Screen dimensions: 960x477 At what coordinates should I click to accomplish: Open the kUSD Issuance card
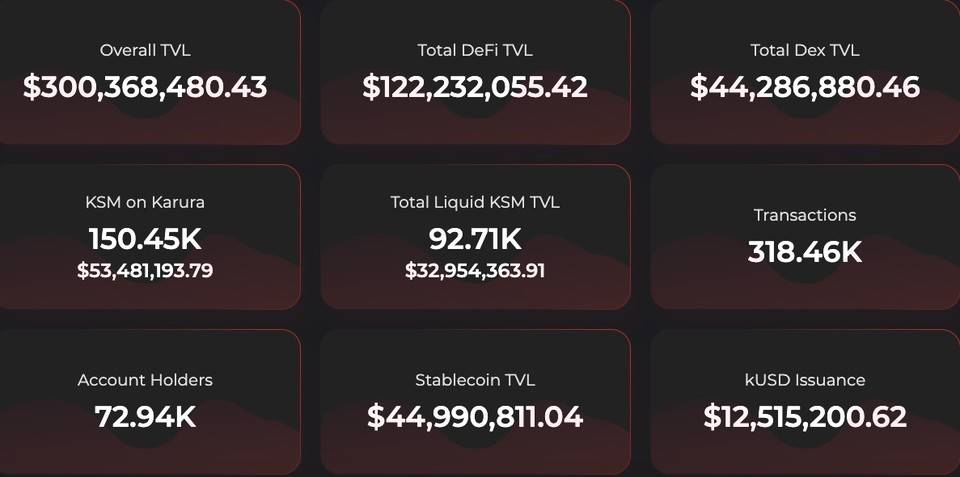point(805,403)
